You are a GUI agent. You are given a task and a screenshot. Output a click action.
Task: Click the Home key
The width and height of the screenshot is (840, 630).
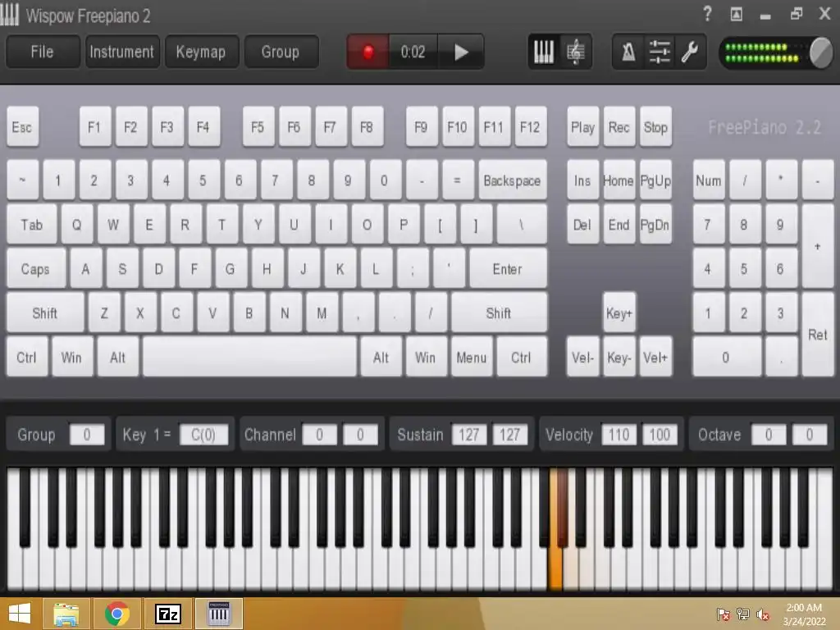[x=619, y=180]
